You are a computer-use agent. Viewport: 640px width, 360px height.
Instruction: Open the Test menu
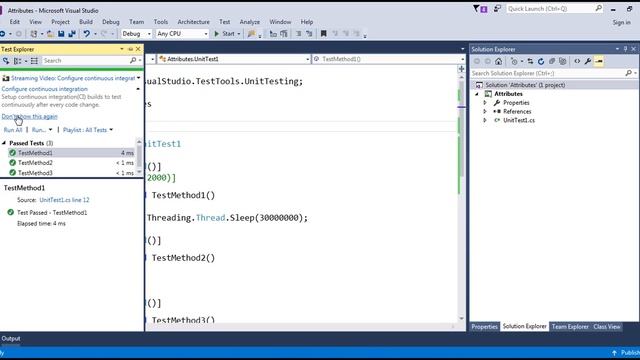(x=224, y=22)
